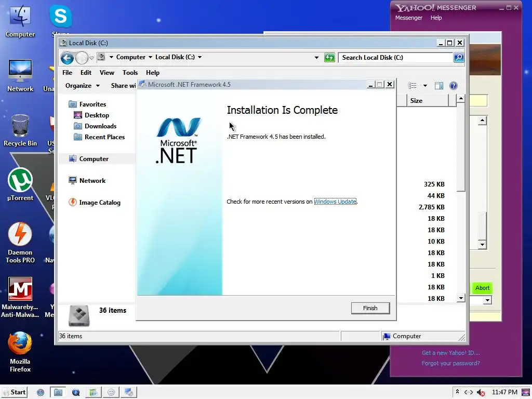This screenshot has height=399, width=532.
Task: Launch Mozilla Firefox from the desktop
Action: click(x=20, y=352)
